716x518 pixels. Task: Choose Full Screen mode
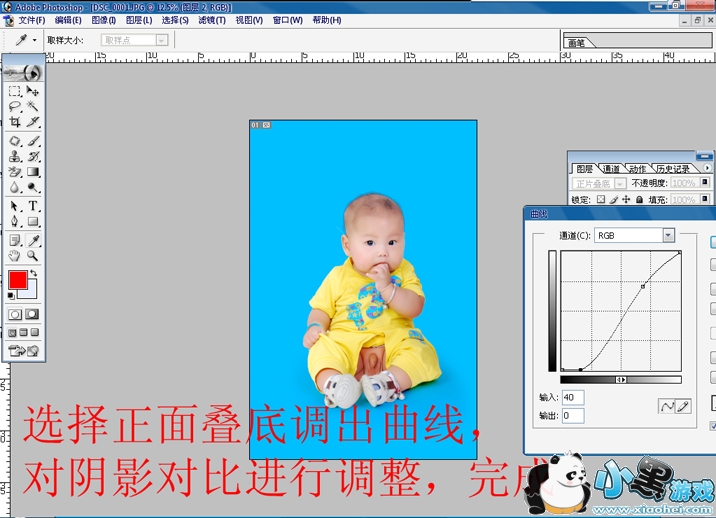point(35,333)
